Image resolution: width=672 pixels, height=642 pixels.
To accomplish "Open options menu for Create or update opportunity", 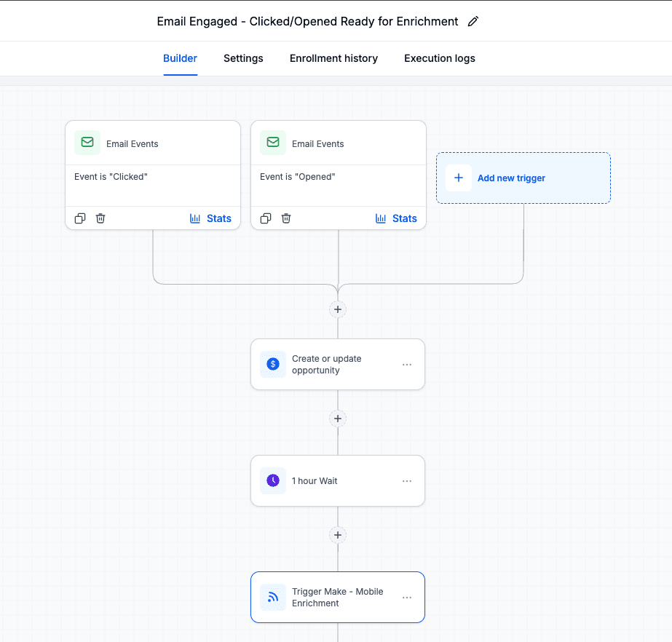I will click(407, 365).
